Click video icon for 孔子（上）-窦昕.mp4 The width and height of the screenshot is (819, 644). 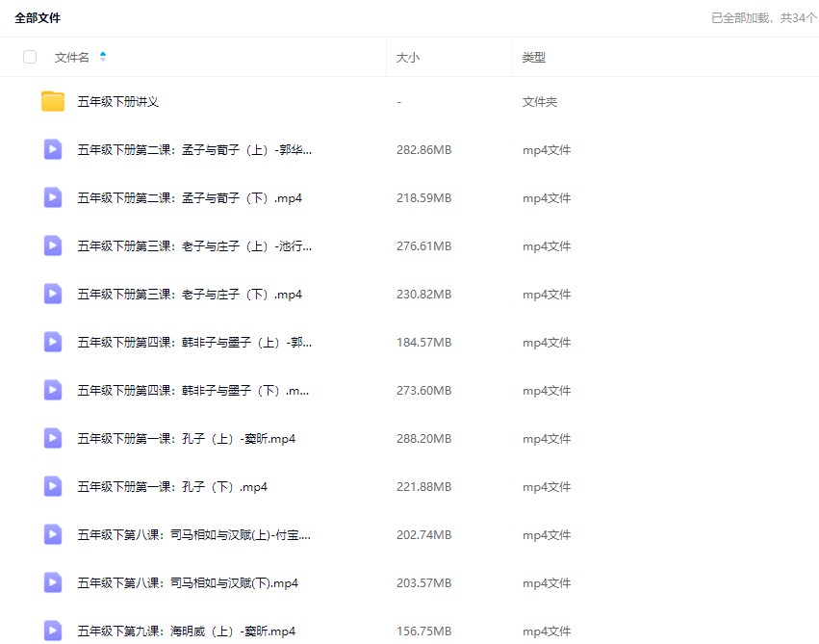coord(53,438)
